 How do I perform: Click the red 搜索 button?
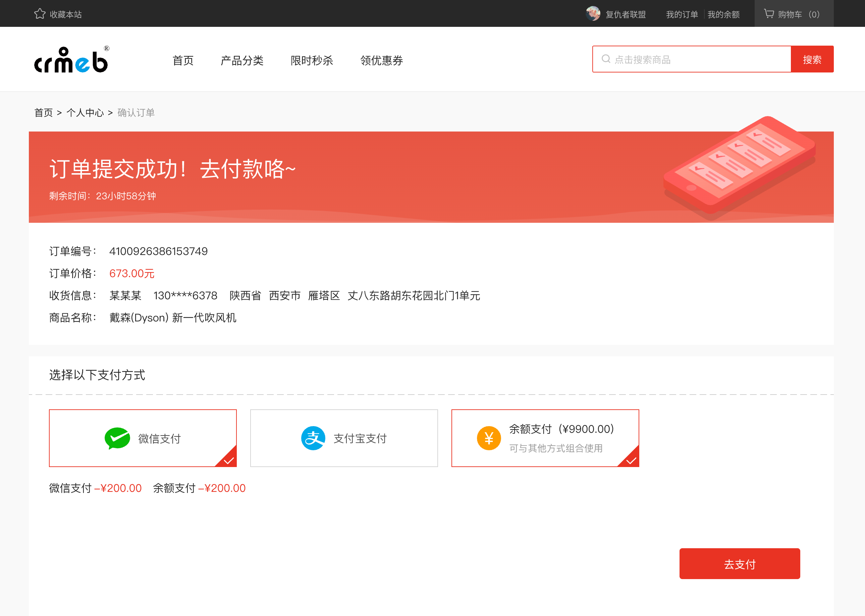point(812,59)
